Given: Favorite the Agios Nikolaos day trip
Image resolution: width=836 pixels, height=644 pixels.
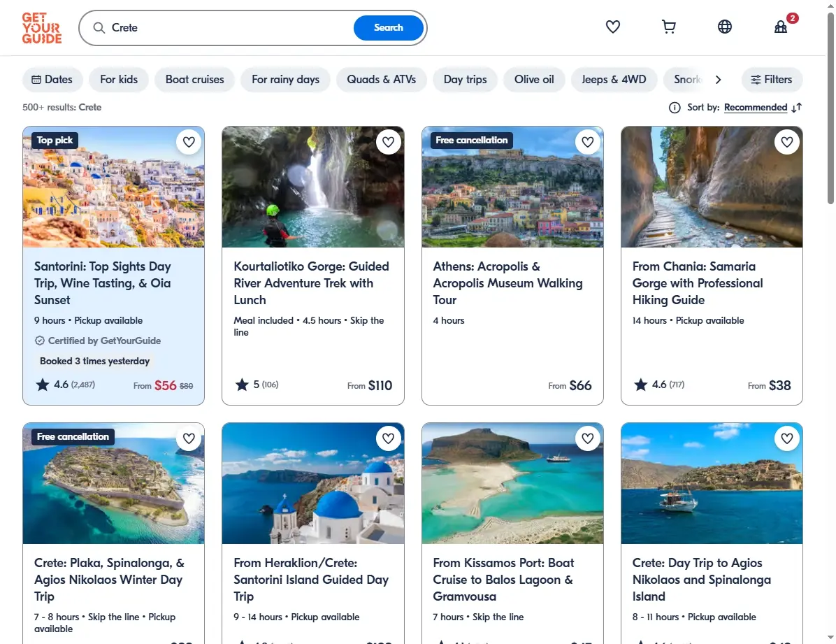Looking at the screenshot, I should pos(787,438).
